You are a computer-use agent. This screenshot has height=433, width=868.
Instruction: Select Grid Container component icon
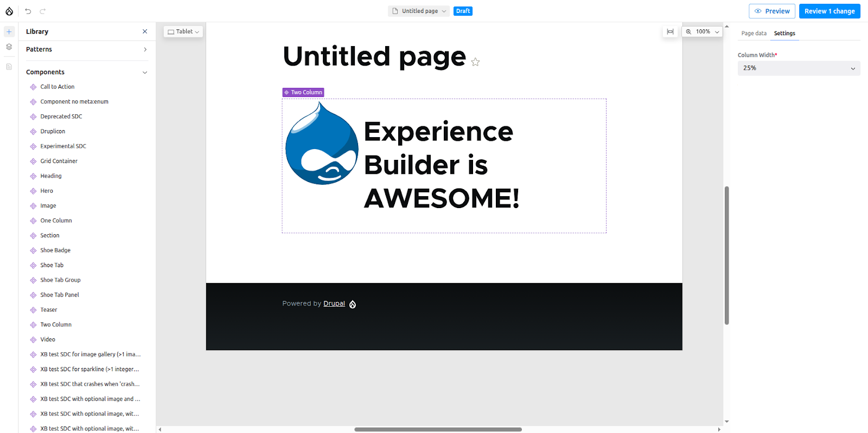33,161
